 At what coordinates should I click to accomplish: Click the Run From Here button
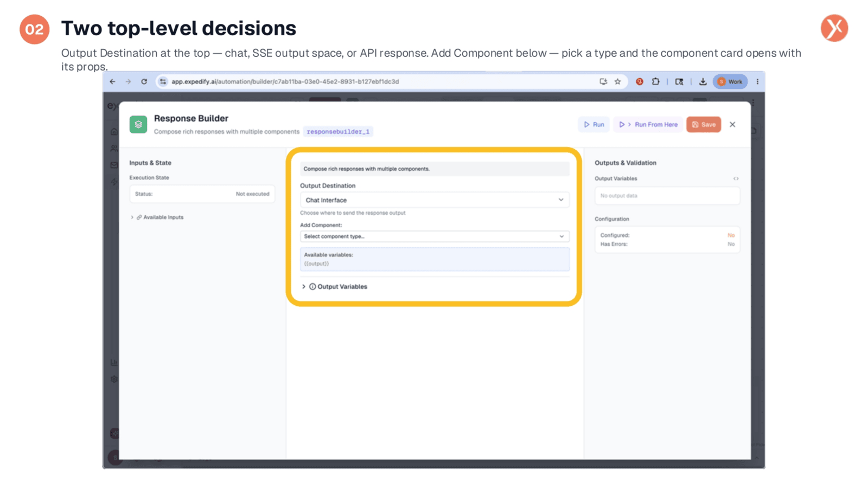pyautogui.click(x=648, y=125)
